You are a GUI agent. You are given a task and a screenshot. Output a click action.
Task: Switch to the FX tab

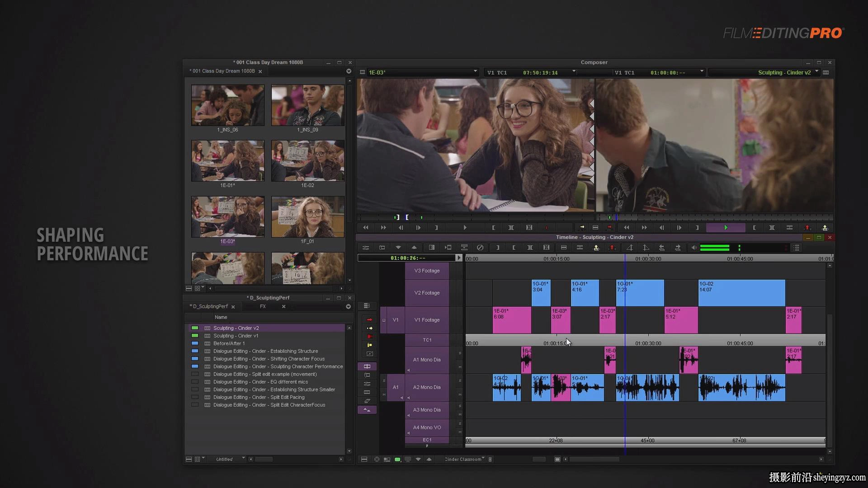coord(263,306)
